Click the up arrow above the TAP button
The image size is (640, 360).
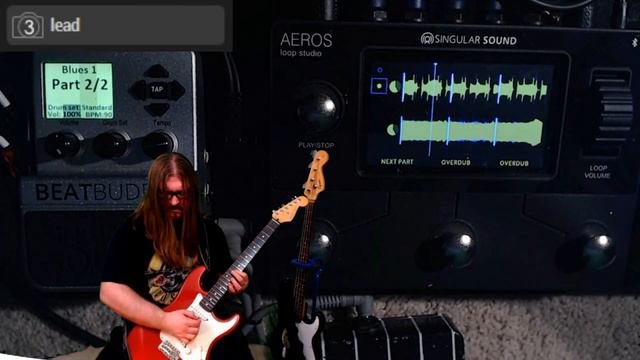[156, 71]
